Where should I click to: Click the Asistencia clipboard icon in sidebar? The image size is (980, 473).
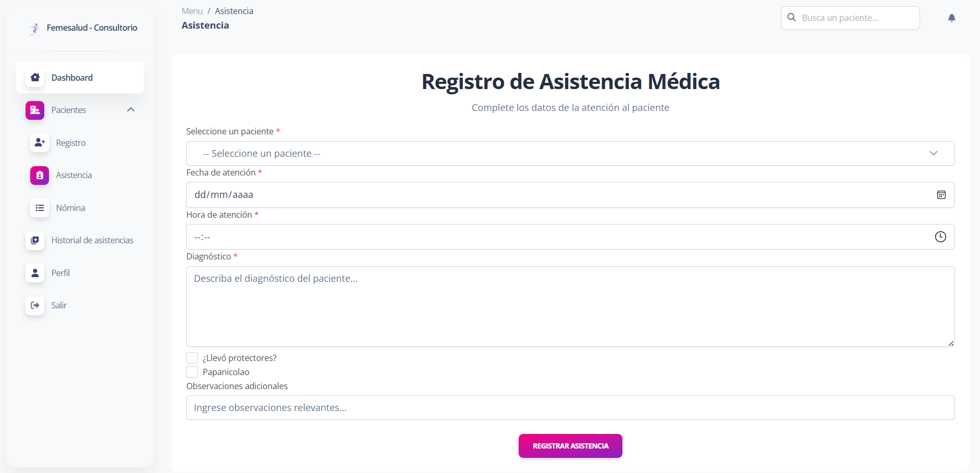click(40, 176)
